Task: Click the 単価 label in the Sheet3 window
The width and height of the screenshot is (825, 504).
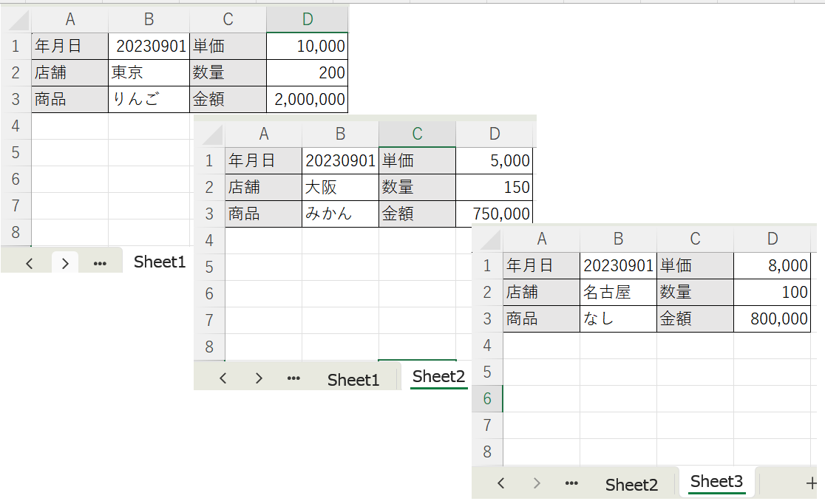Action: (695, 266)
